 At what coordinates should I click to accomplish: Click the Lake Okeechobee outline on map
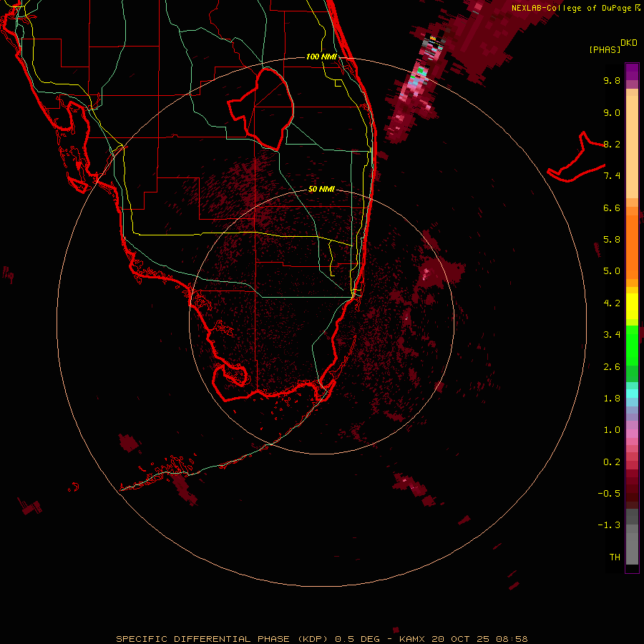click(x=261, y=109)
